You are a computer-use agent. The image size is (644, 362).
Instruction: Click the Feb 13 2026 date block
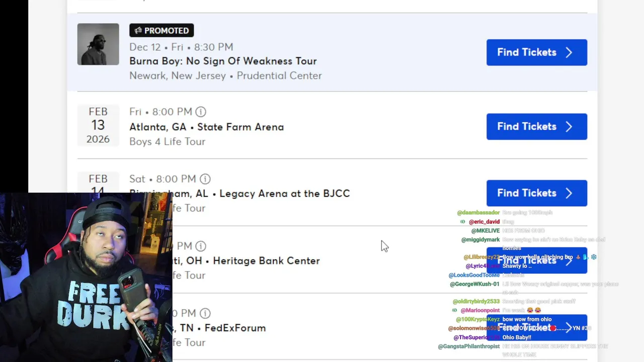98,125
